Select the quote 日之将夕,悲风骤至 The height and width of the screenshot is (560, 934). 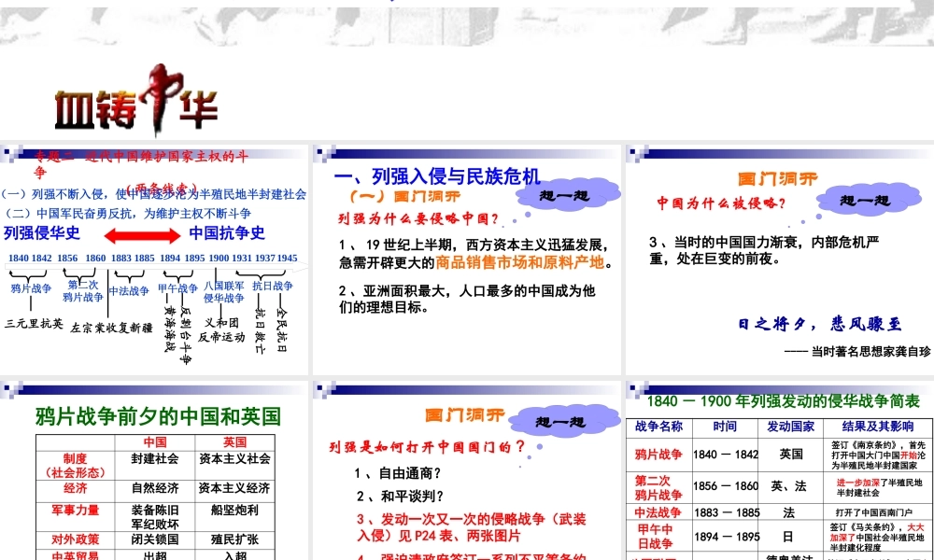coord(820,325)
